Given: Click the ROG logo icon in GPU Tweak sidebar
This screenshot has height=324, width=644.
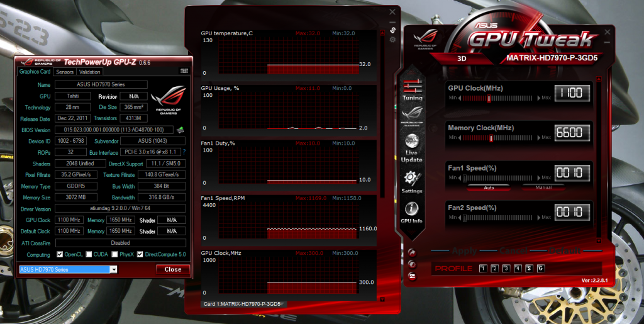Looking at the screenshot, I should 413,115.
